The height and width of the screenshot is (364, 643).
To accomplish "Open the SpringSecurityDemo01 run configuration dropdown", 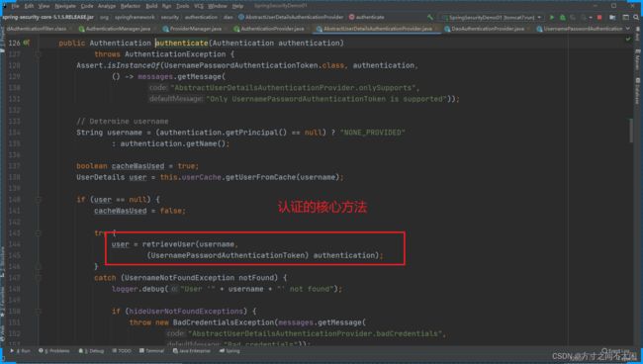I will click(492, 17).
